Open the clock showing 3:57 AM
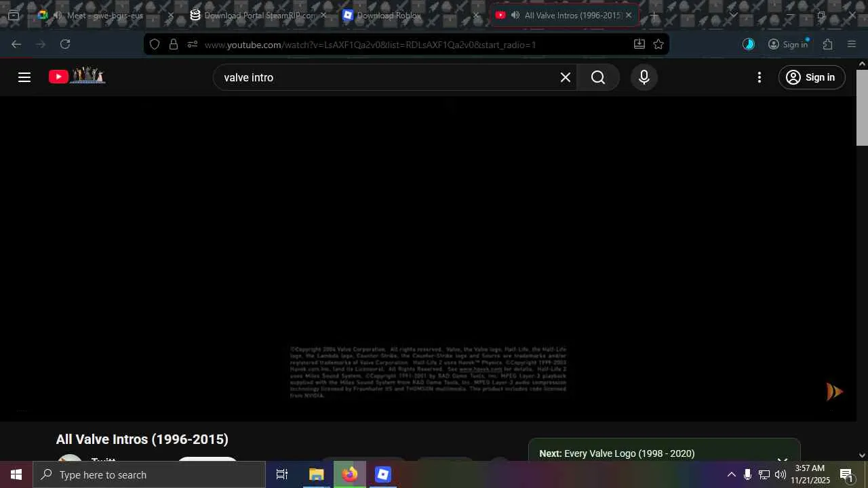 (810, 474)
